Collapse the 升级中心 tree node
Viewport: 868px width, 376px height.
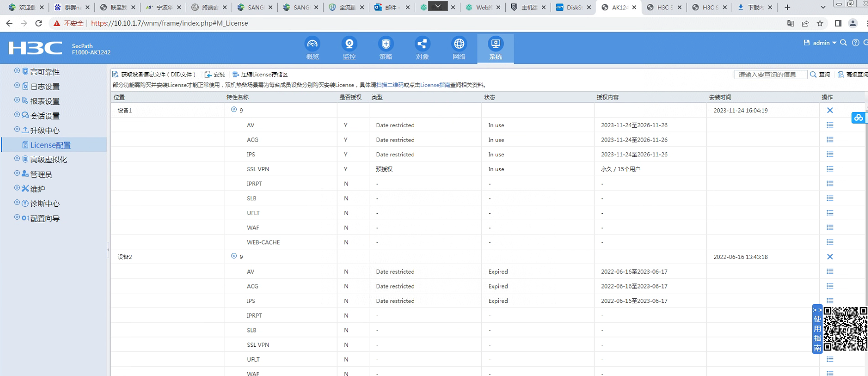click(x=17, y=130)
